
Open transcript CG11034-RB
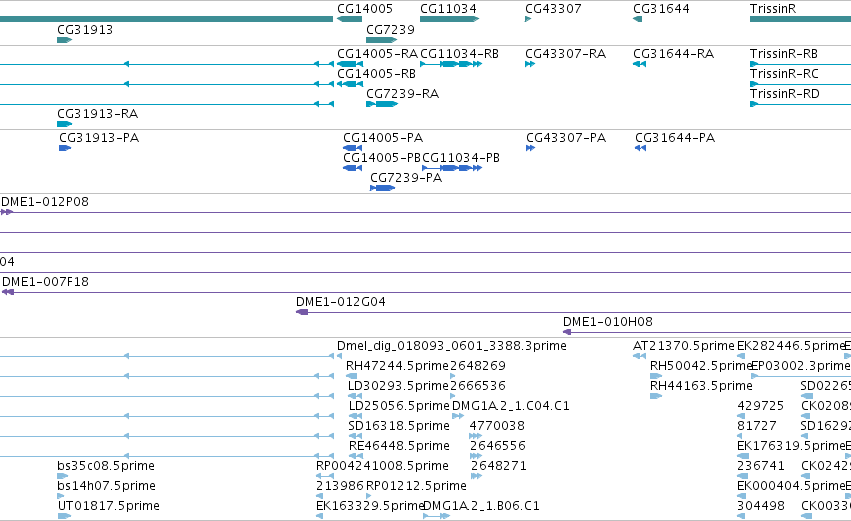tap(460, 54)
